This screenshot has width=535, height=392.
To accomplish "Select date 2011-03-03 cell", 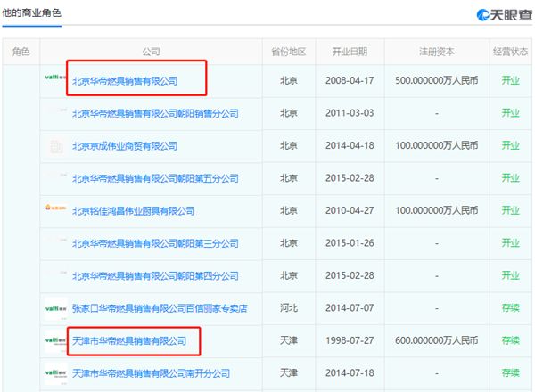I will [x=350, y=113].
